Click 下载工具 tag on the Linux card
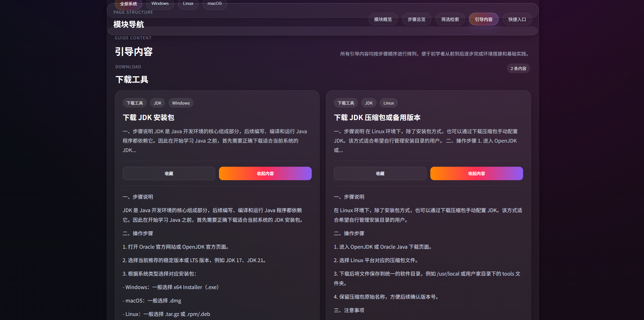 (x=346, y=103)
